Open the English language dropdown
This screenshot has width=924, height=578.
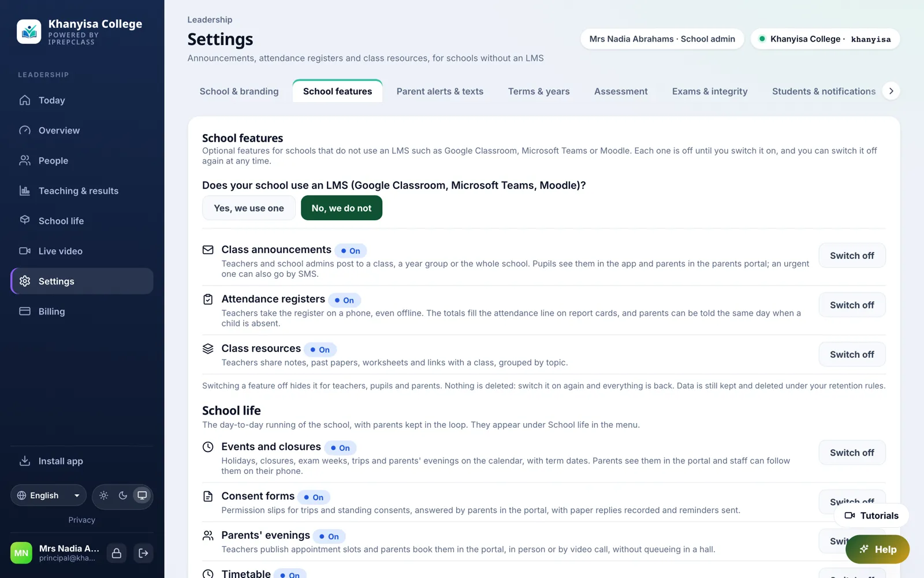click(49, 495)
